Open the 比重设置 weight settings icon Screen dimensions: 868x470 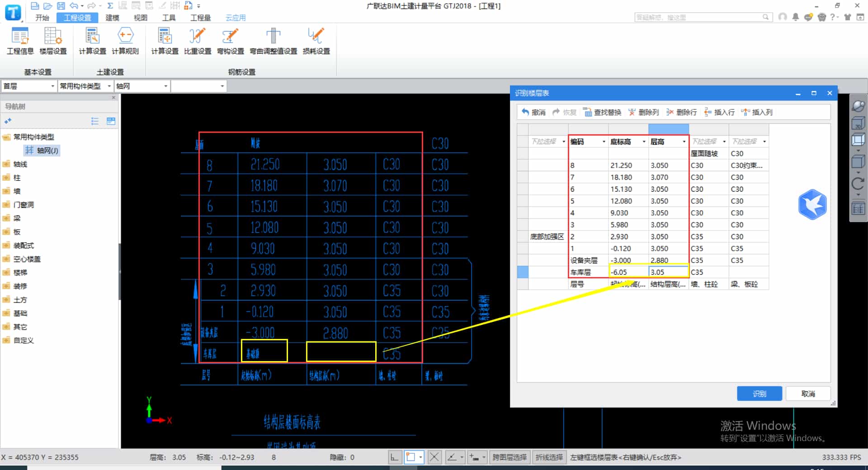click(x=198, y=41)
